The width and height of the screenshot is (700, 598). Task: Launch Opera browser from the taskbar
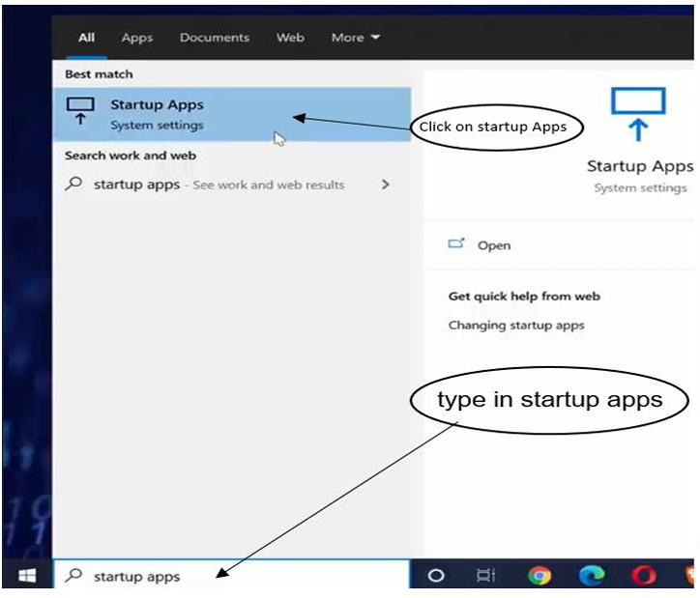(x=644, y=576)
